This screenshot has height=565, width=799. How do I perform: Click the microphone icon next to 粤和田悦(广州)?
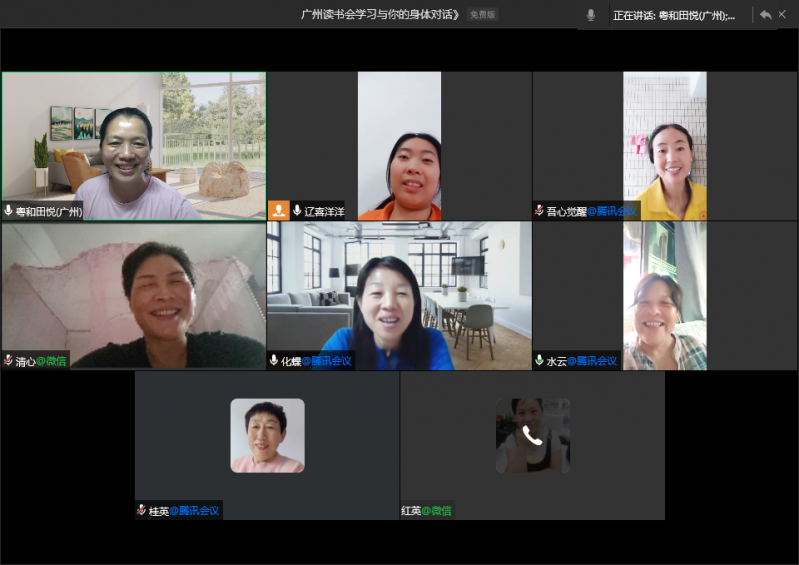pyautogui.click(x=9, y=211)
